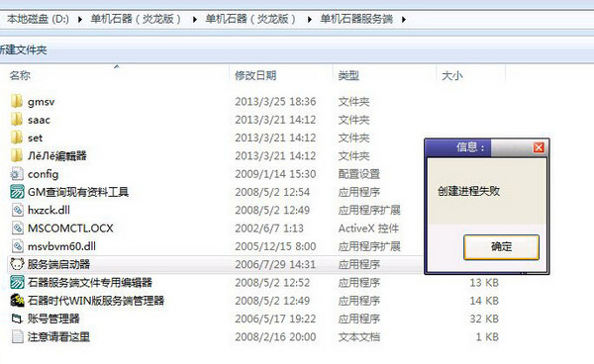The image size is (594, 364).
Task: Click the hxzck.dll file icon
Action: coord(18,210)
